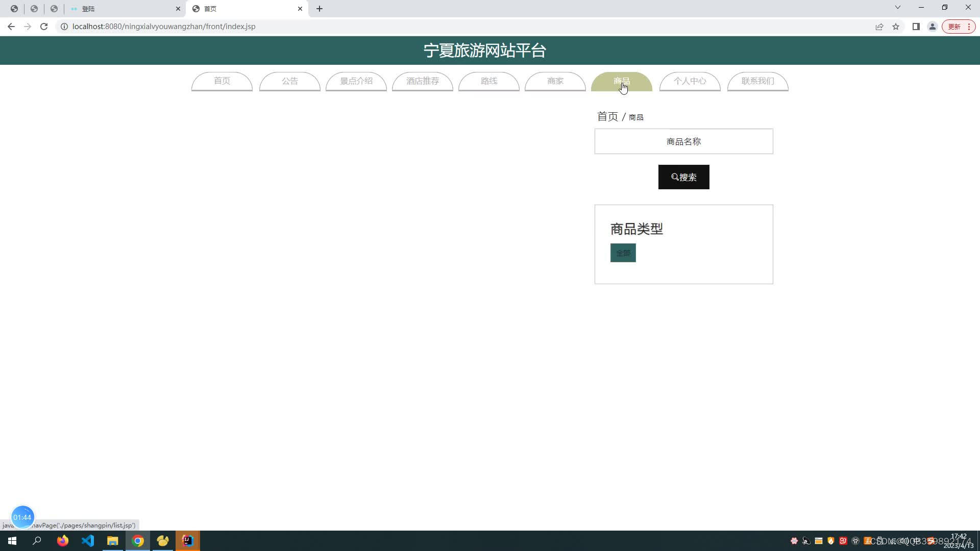Open the 联系我们 navigation tab
Screen dimensions: 980x551
[x=757, y=81]
